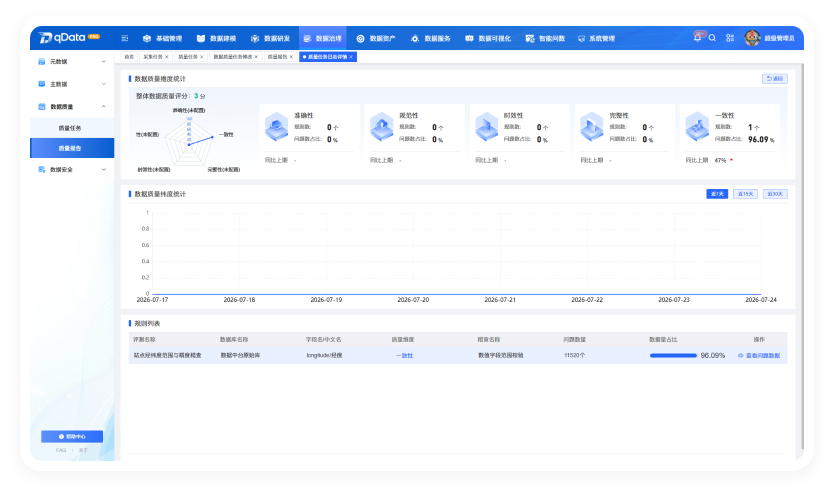This screenshot has width=834, height=495.
Task: Click the 主数据 sidebar icon
Action: point(41,84)
